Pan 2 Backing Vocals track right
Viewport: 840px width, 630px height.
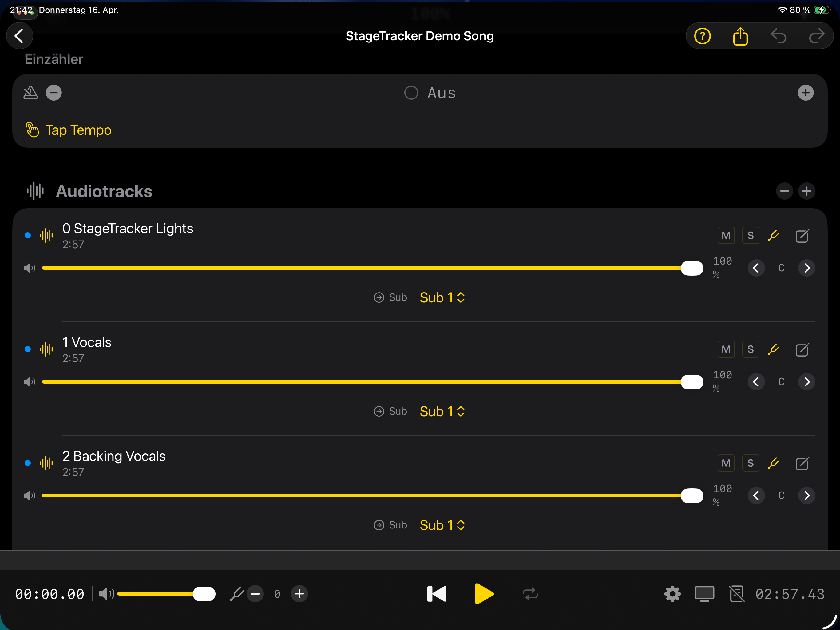(x=806, y=496)
